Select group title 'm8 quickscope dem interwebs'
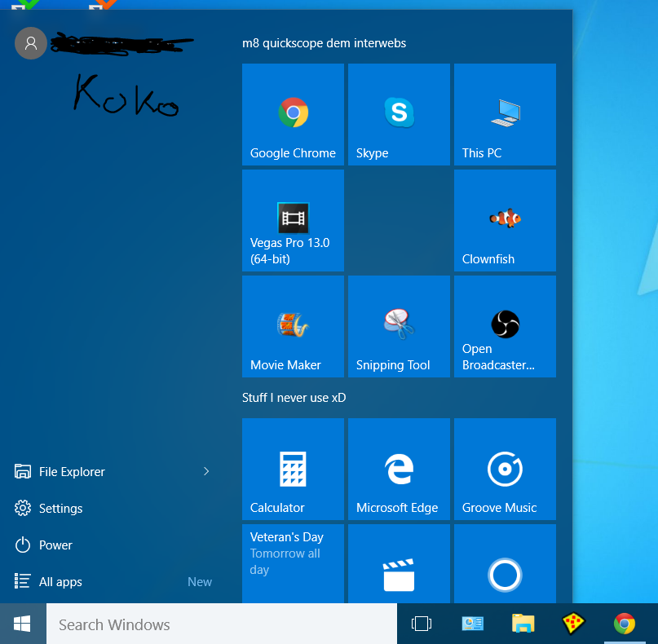Image resolution: width=658 pixels, height=644 pixels. pos(324,43)
